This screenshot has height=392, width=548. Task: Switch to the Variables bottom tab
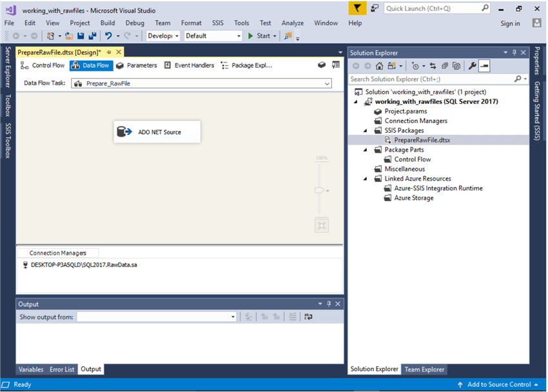[x=31, y=369]
